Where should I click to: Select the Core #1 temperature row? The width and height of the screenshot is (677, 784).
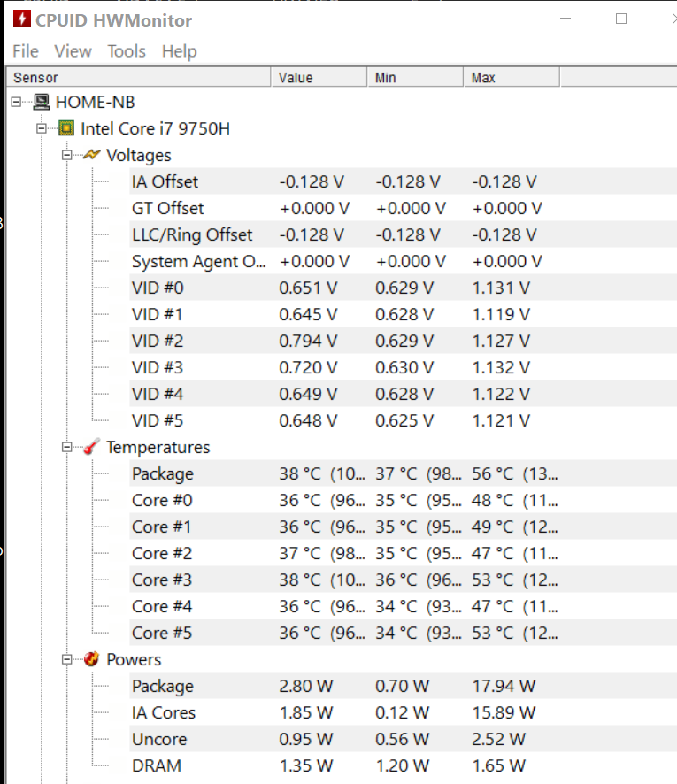tap(403, 527)
